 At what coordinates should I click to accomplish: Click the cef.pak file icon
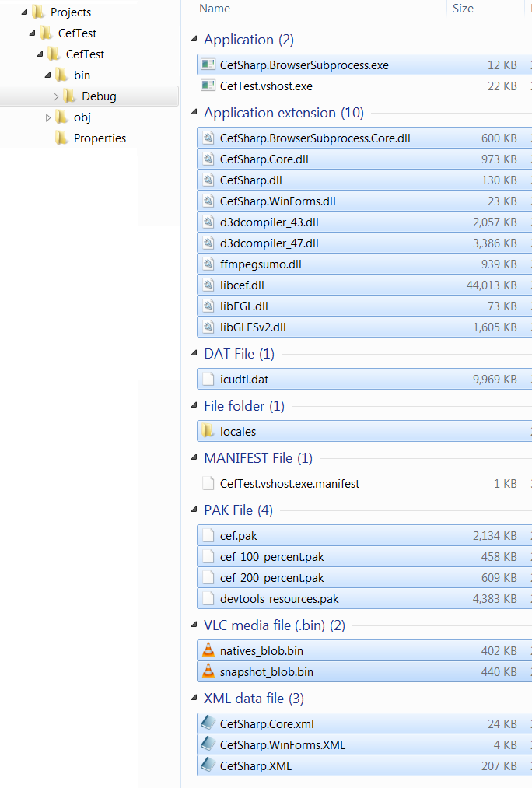tap(208, 536)
